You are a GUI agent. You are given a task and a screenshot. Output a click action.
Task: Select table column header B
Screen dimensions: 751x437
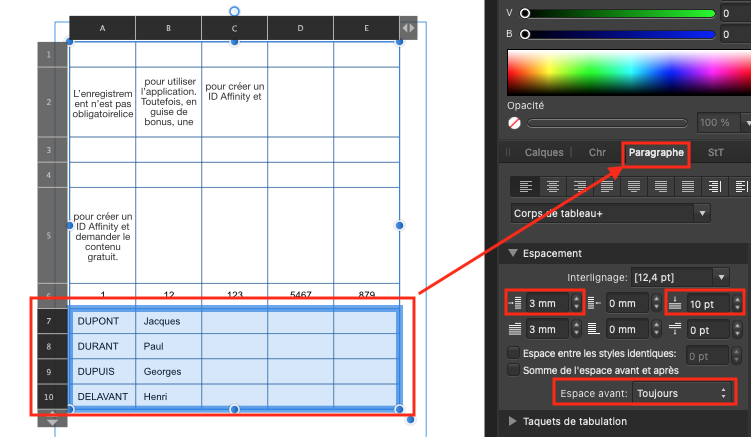point(169,28)
